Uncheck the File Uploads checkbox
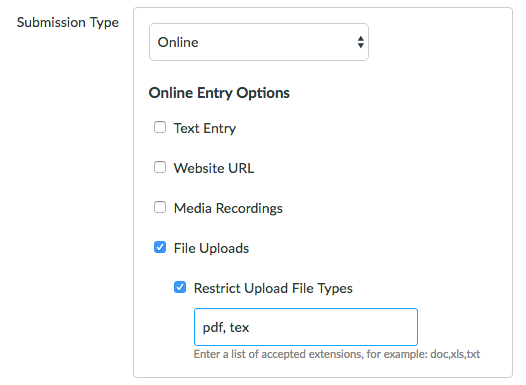This screenshot has height=385, width=526. tap(160, 248)
